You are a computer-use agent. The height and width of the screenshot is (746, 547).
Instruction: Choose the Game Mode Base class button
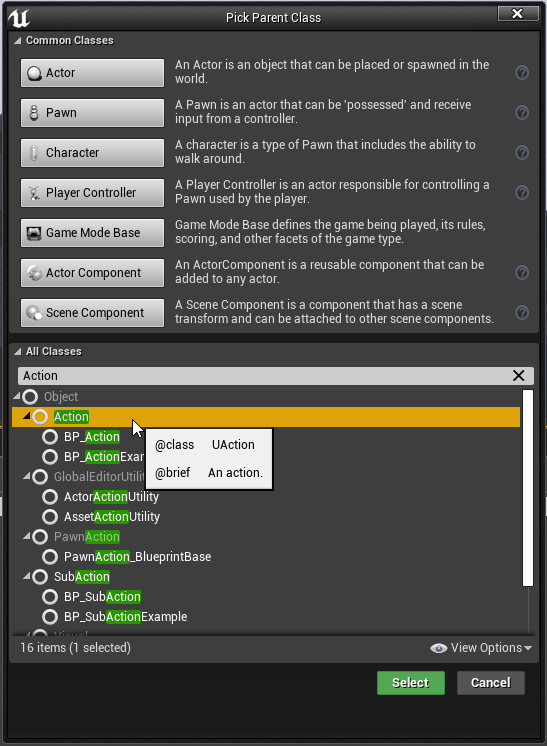click(x=92, y=233)
